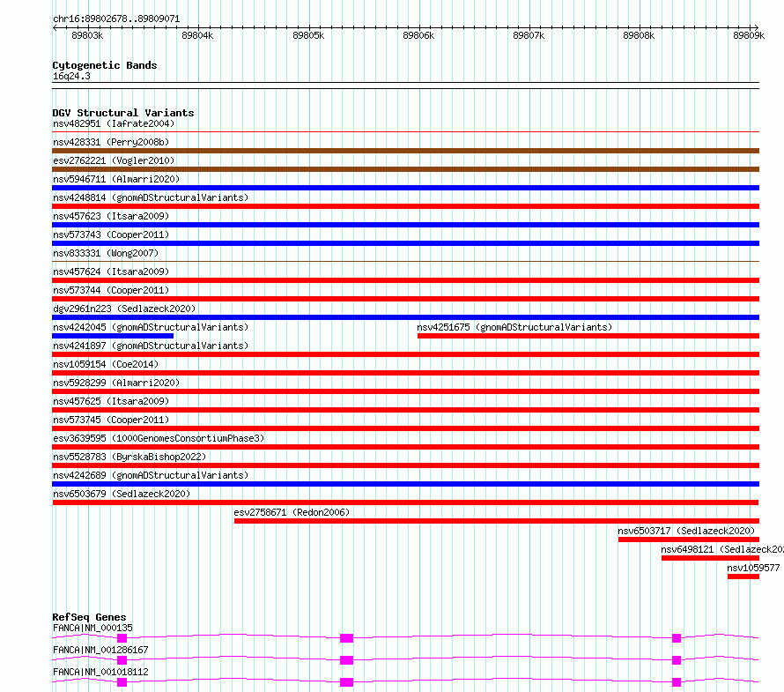
Task: Click the 16q24.3 cytogenetic band label
Action: 71,76
